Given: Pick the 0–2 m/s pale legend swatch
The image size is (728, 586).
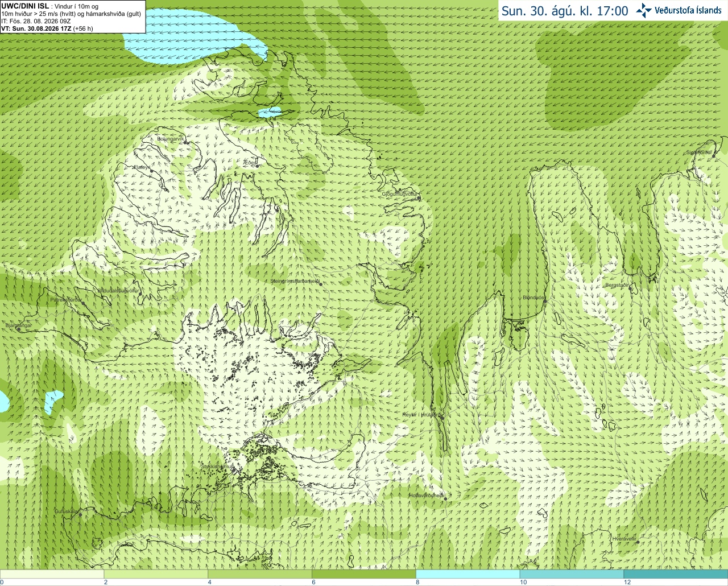Looking at the screenshot, I should click(x=52, y=574).
